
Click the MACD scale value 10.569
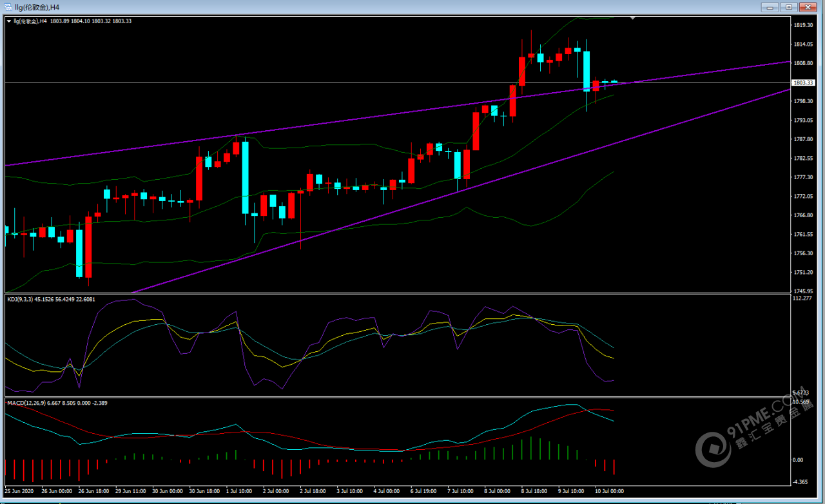pyautogui.click(x=802, y=402)
